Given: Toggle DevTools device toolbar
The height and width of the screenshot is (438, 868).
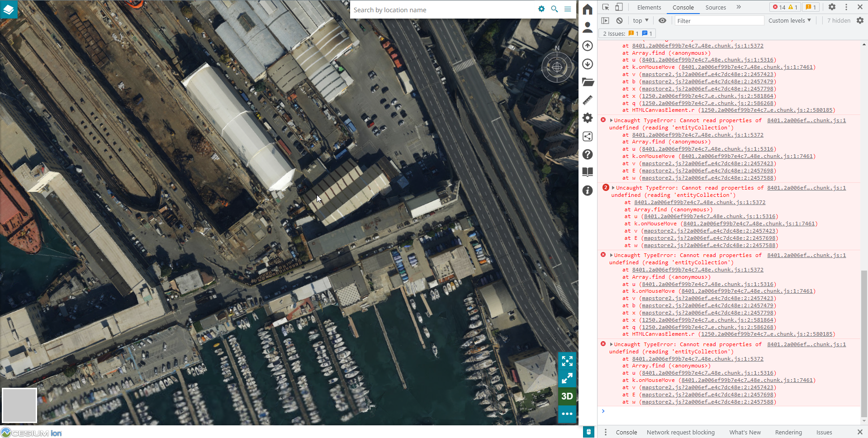Looking at the screenshot, I should 619,7.
